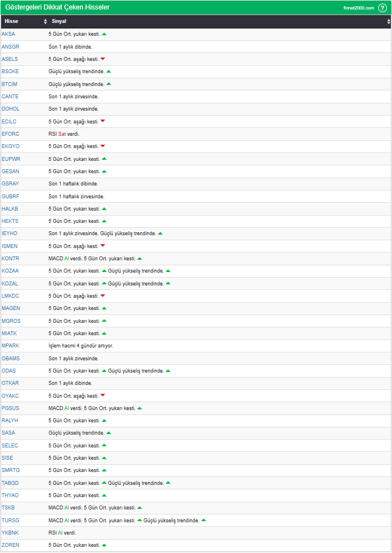The image size is (392, 553).
Task: Sort the table using Sinyal column arrows
Action: (389, 22)
